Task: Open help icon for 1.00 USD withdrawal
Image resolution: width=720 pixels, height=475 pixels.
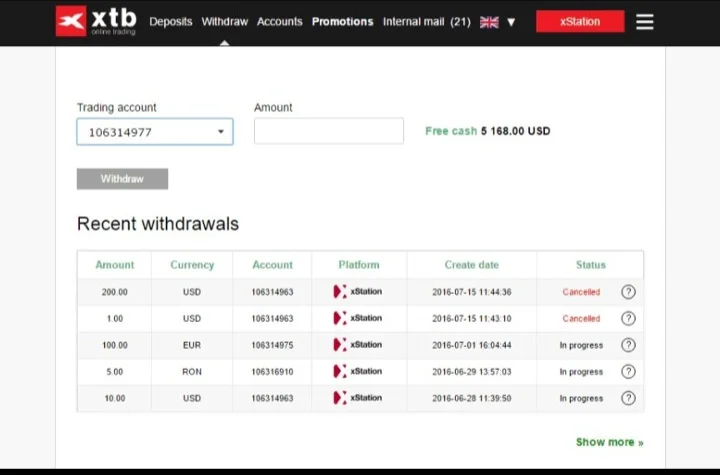Action: pyautogui.click(x=628, y=318)
